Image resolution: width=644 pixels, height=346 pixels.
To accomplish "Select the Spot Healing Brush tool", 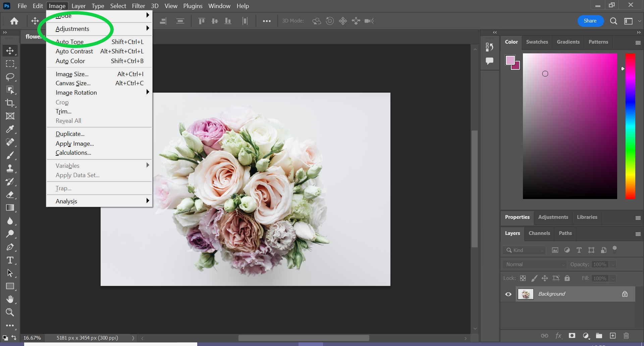I will 10,142.
